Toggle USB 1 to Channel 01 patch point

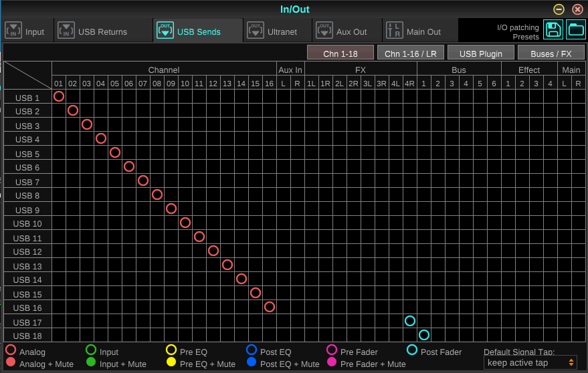click(x=59, y=96)
